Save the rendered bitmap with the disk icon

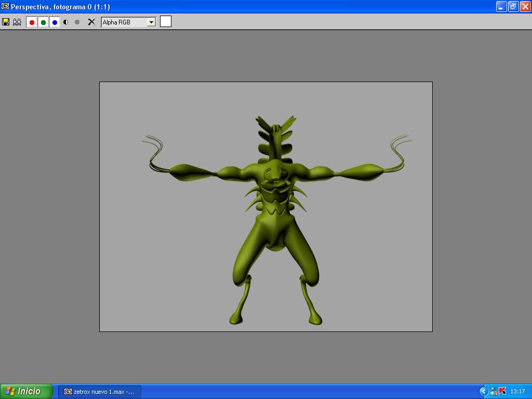pyautogui.click(x=6, y=22)
